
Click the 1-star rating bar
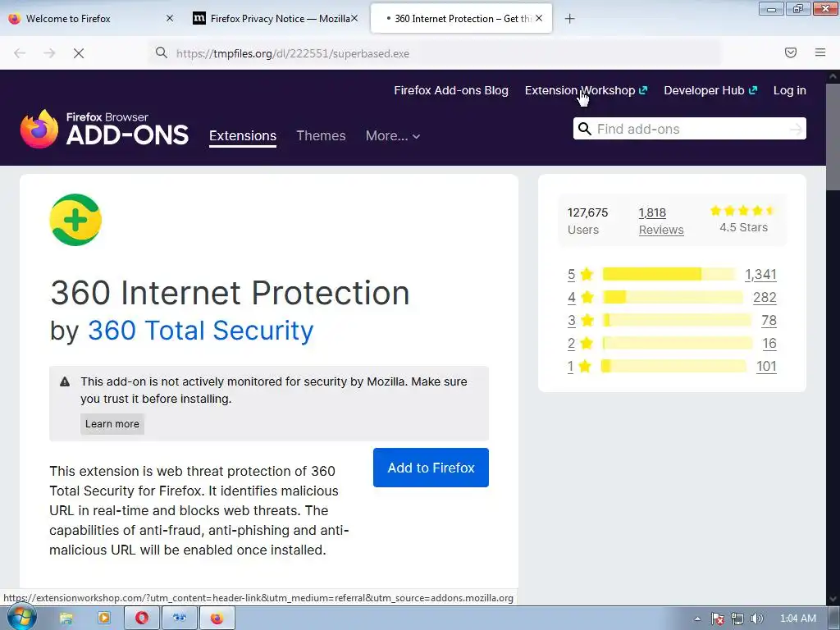pos(674,367)
